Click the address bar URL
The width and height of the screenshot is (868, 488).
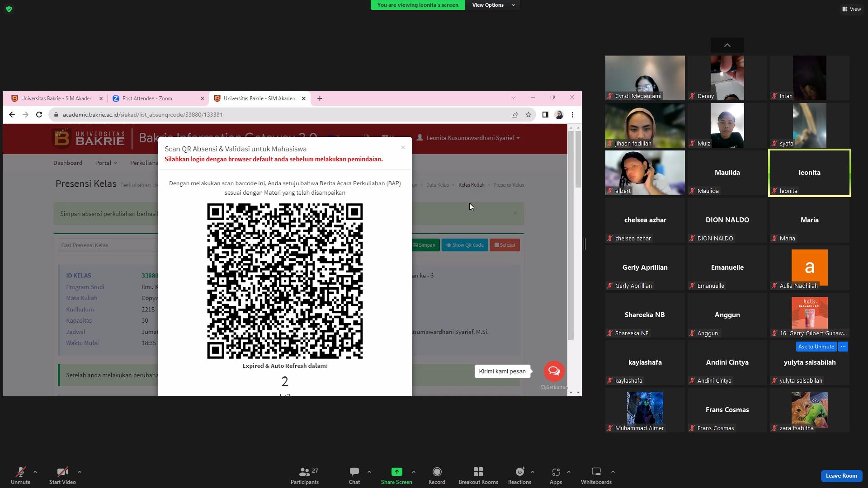point(143,115)
